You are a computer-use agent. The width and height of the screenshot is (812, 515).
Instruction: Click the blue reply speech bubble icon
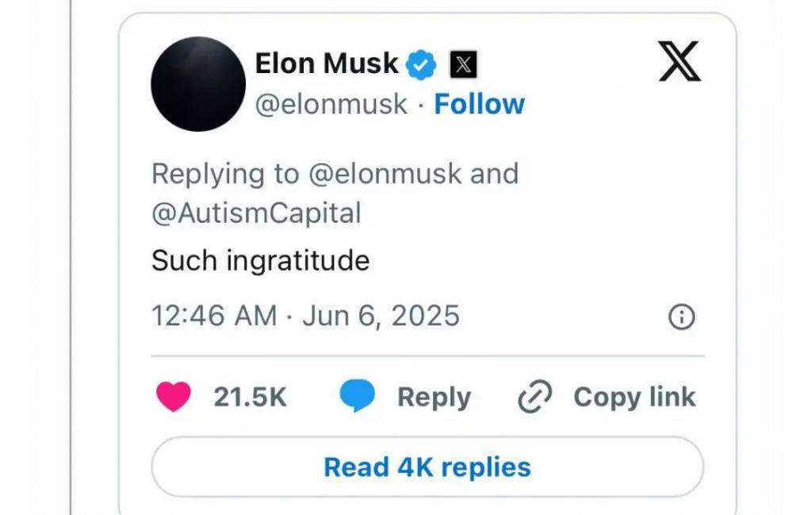tap(357, 397)
